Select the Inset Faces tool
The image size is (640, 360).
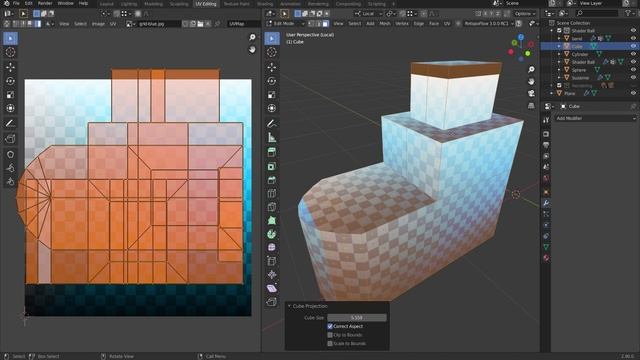click(272, 167)
